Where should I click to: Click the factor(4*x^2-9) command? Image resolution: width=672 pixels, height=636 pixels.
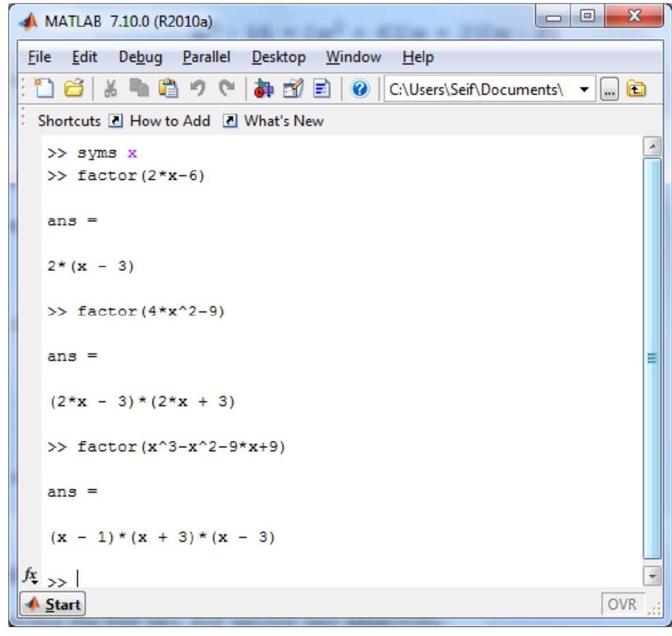pyautogui.click(x=136, y=311)
